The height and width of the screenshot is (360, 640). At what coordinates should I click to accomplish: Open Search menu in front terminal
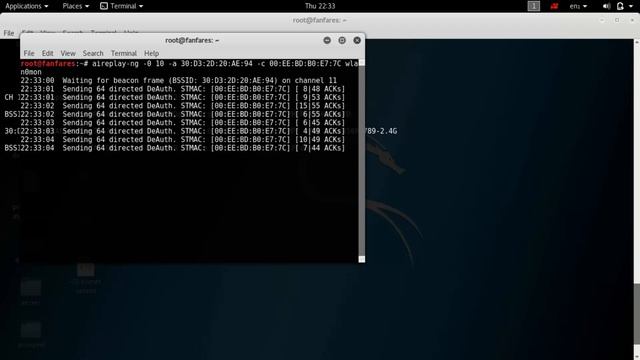93,53
